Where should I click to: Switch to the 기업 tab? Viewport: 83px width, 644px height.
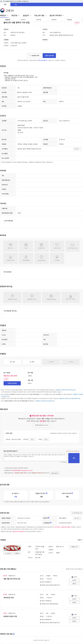[x=16, y=4]
